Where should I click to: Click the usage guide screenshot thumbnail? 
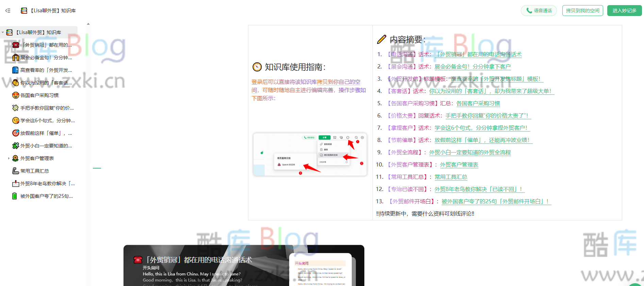point(310,155)
